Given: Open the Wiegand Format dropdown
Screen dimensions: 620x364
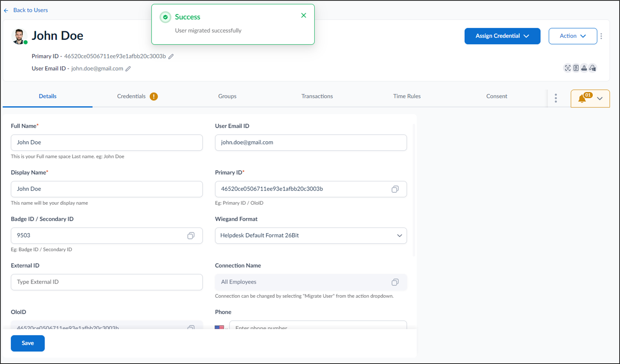Looking at the screenshot, I should [x=311, y=236].
